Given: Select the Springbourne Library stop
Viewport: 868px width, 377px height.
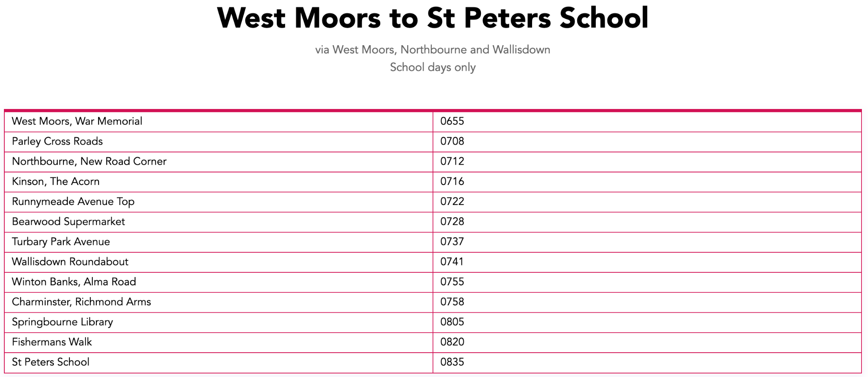Looking at the screenshot, I should pos(62,322).
